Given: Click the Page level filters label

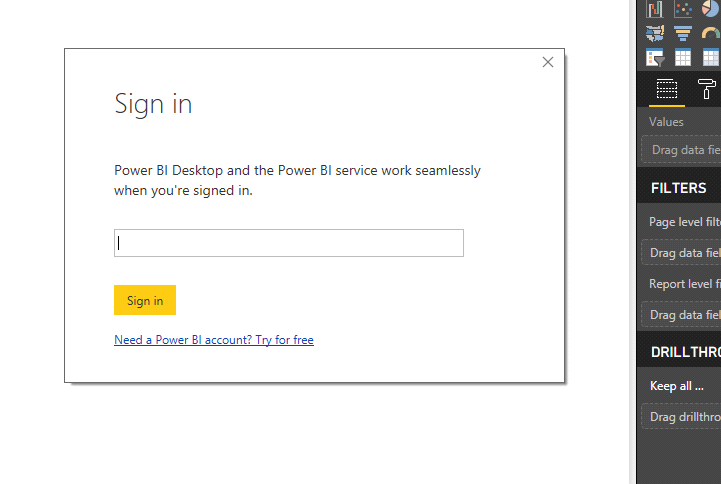Looking at the screenshot, I should point(685,222).
